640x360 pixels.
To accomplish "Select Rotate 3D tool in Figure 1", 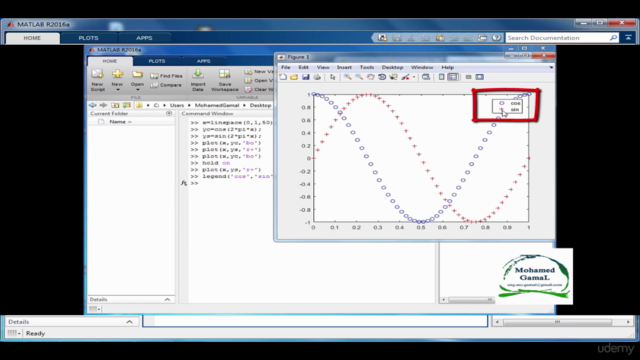I will [x=382, y=77].
